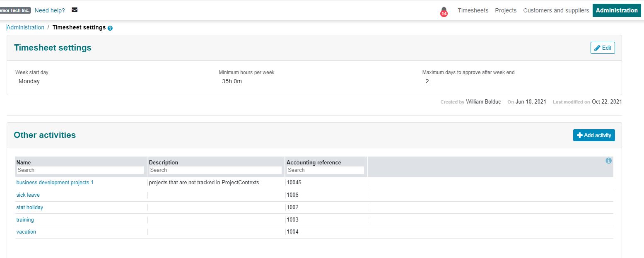
Task: Sort by the Name column header
Action: 24,163
